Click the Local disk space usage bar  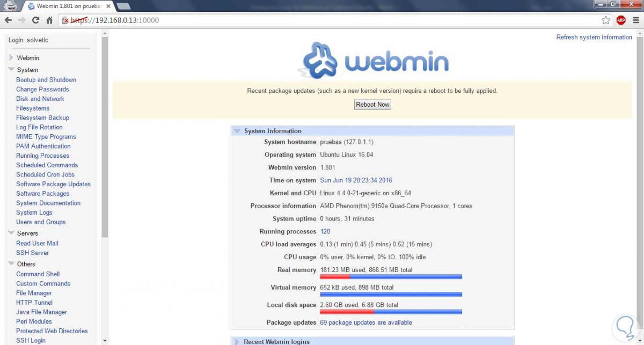(x=391, y=312)
